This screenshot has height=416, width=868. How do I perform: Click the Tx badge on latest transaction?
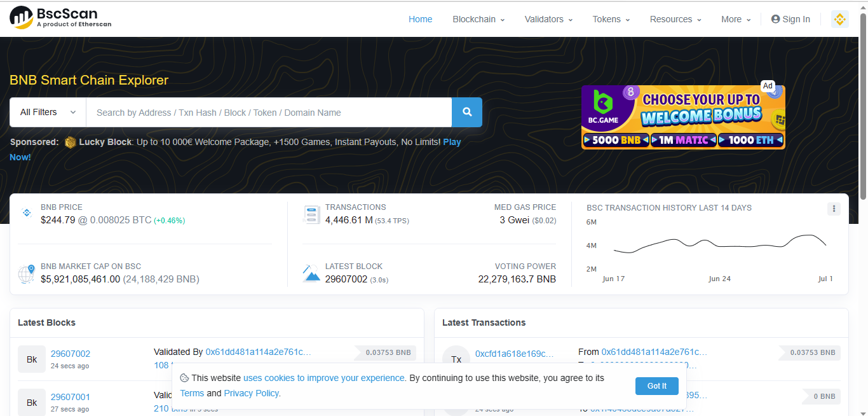(x=456, y=359)
